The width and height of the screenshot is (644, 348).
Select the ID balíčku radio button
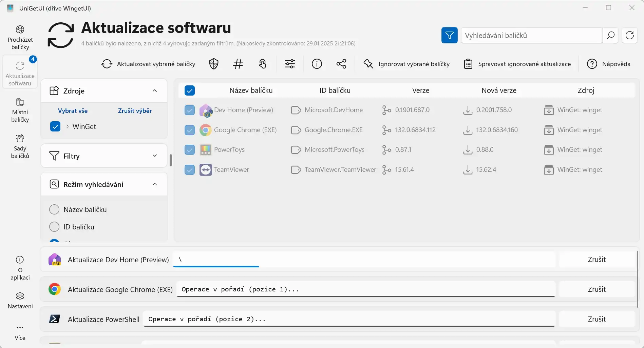(54, 227)
